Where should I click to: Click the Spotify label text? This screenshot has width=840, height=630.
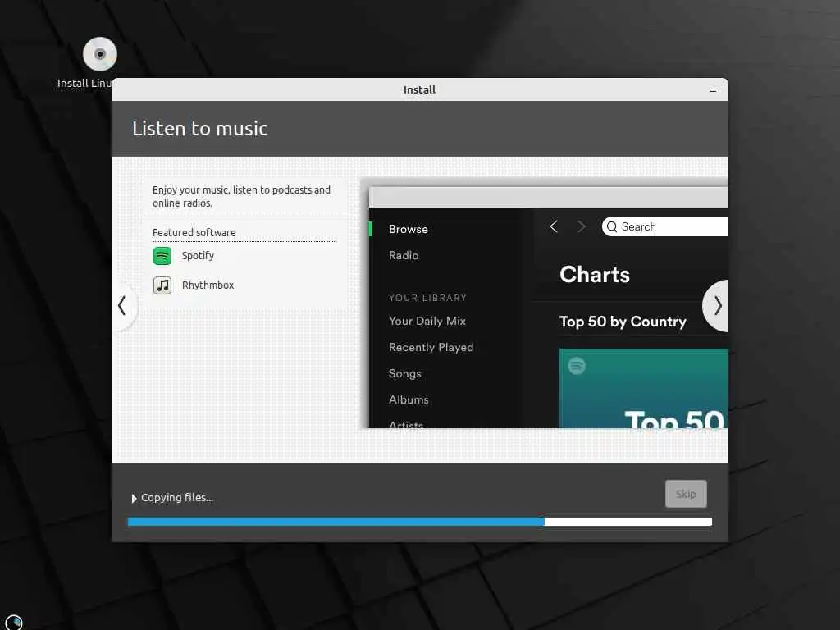pos(198,256)
